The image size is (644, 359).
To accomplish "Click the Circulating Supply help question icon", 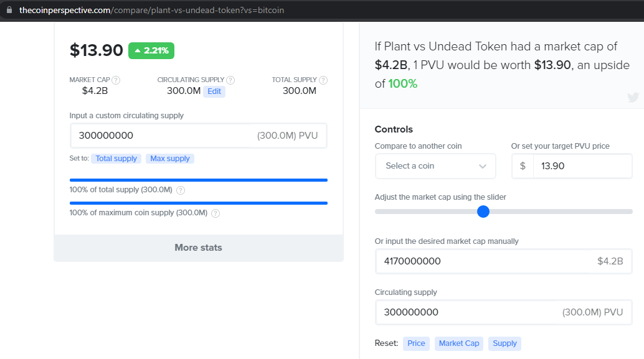I will pyautogui.click(x=230, y=80).
